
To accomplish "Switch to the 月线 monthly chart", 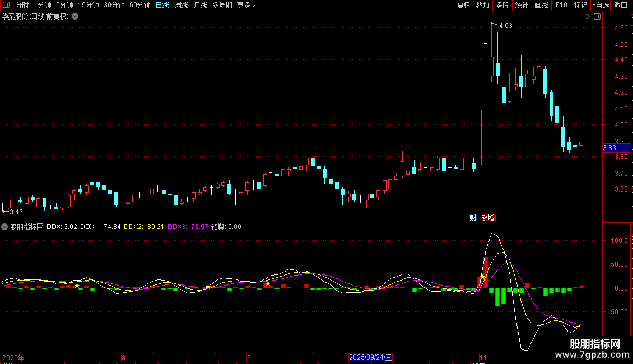I will tap(200, 5).
